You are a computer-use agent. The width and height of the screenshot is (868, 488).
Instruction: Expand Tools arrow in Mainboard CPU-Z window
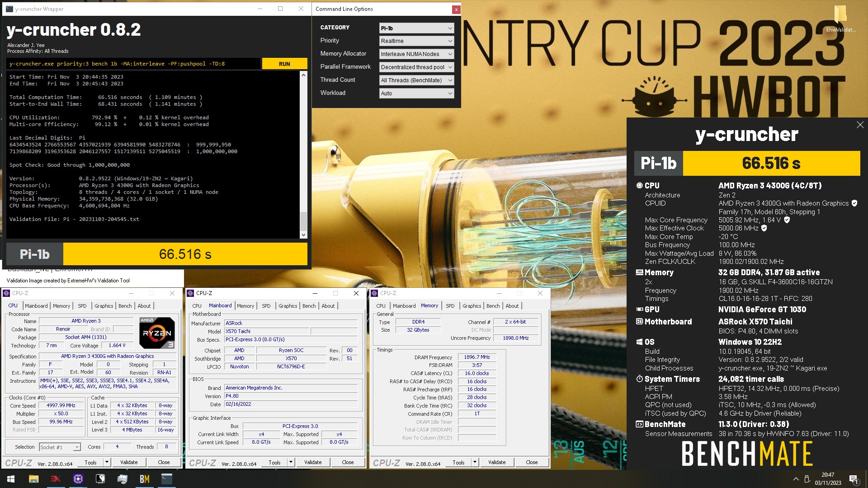pos(291,462)
